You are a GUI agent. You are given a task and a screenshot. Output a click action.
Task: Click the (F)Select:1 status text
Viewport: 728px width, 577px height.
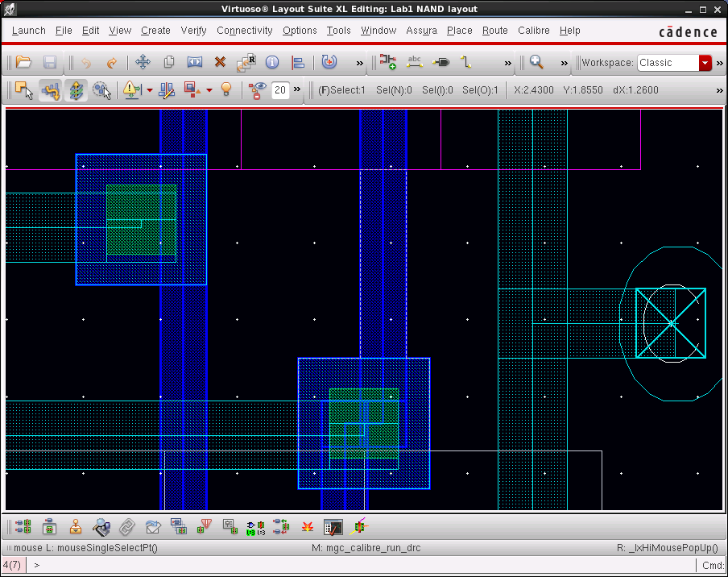click(341, 90)
